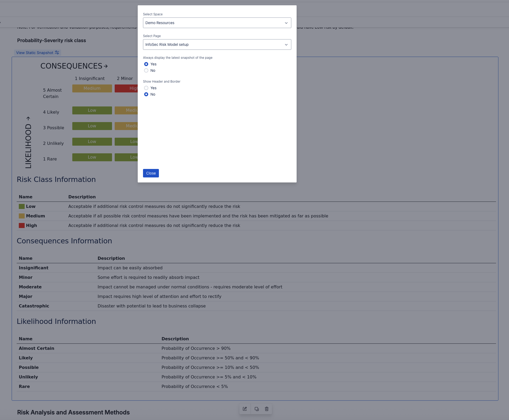This screenshot has width=509, height=420.
Task: Click the settings sliders icon beside View Static Snapshot
Action: (x=57, y=53)
